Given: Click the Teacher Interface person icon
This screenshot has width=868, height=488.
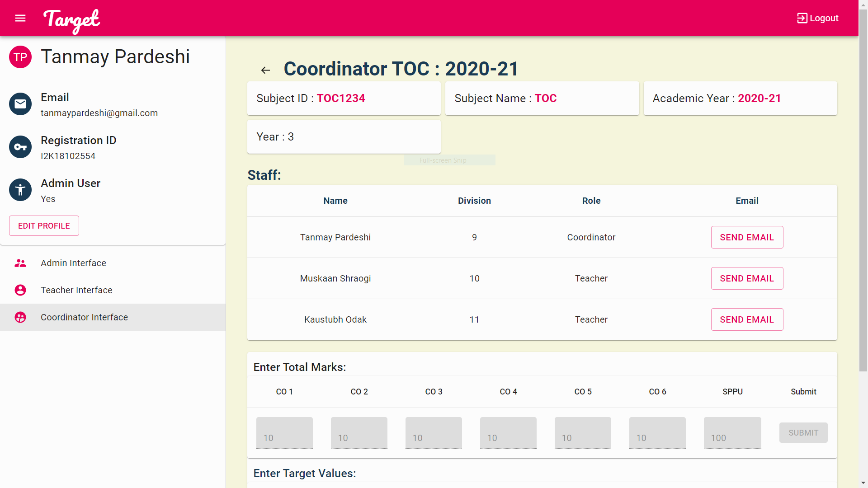Looking at the screenshot, I should pyautogui.click(x=20, y=290).
